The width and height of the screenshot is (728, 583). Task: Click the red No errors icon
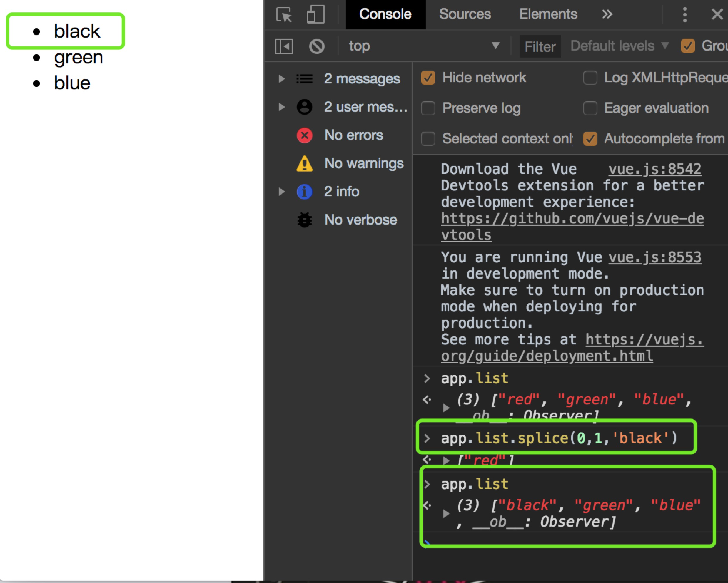304,135
